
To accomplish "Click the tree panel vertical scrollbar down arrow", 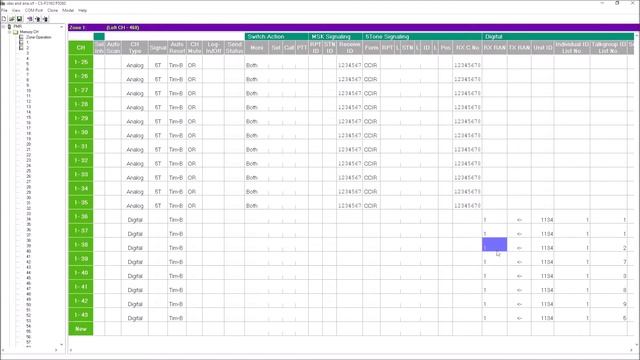I will 62,344.
